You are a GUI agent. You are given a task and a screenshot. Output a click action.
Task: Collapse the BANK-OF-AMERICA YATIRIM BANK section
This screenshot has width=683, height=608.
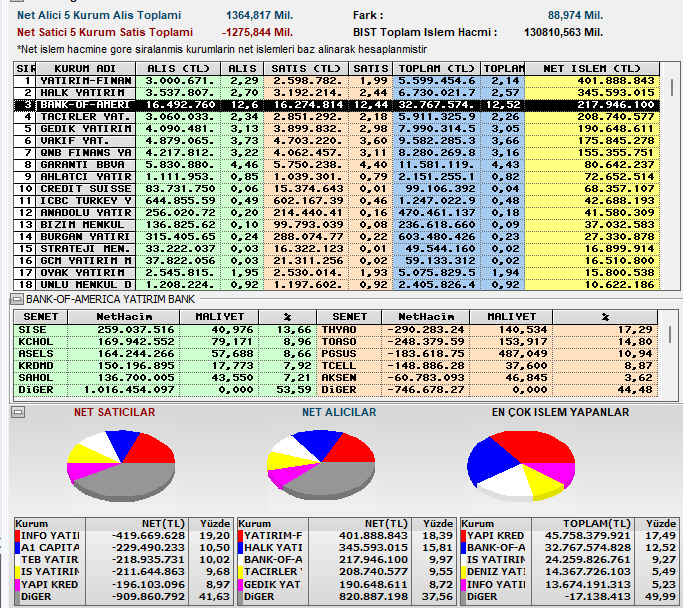(16, 299)
